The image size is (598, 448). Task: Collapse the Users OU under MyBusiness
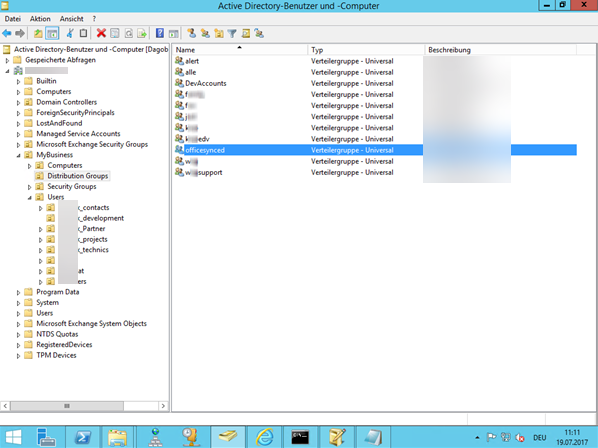pos(29,198)
